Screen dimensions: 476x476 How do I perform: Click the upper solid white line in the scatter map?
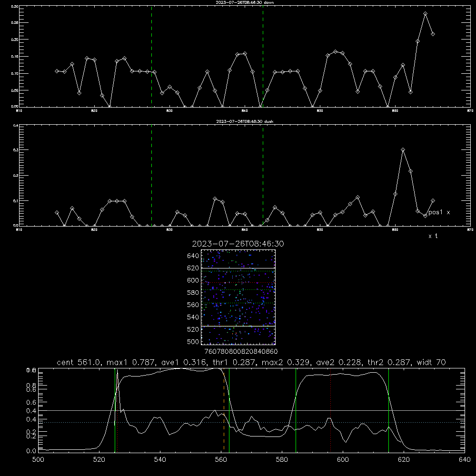(238, 268)
